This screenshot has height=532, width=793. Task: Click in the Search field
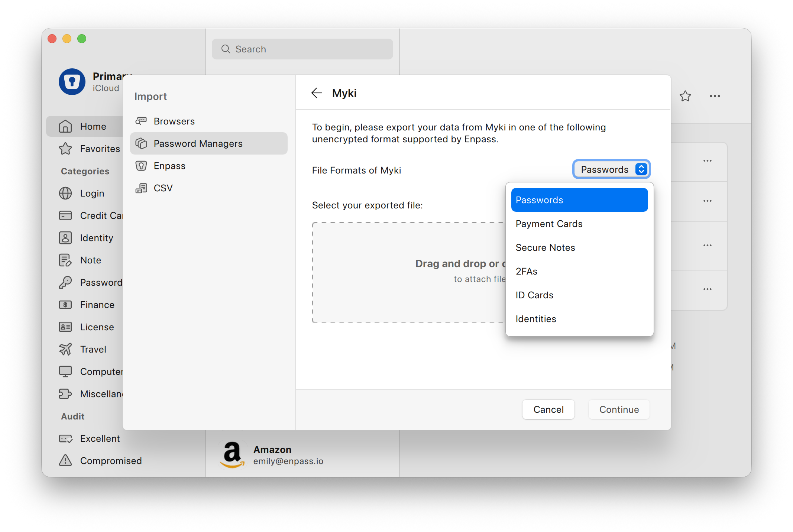point(302,49)
